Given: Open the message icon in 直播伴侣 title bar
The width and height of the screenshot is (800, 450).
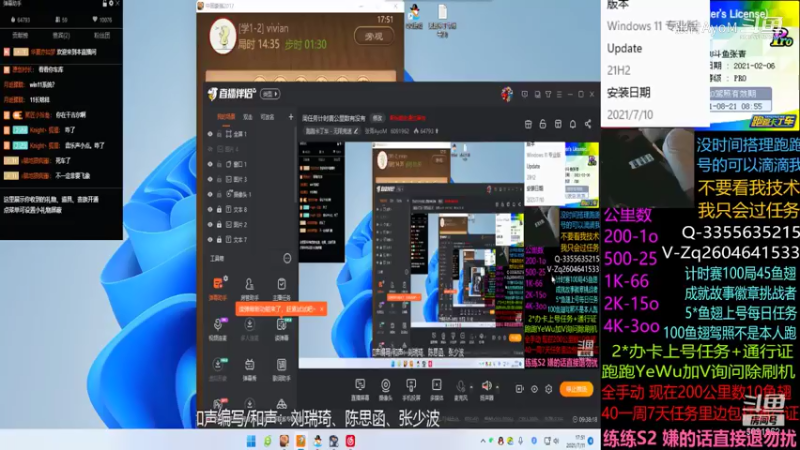Looking at the screenshot, I should coord(524,94).
